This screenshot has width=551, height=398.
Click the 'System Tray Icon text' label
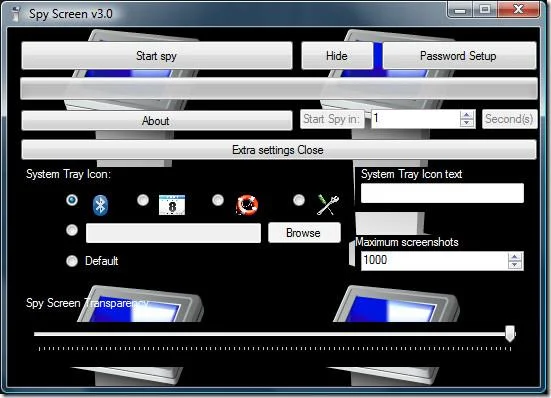[x=411, y=174]
